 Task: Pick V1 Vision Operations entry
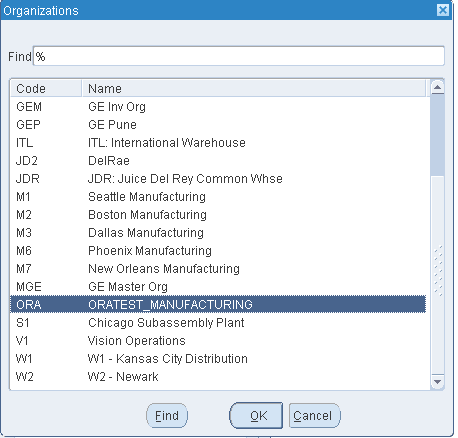pyautogui.click(x=218, y=341)
